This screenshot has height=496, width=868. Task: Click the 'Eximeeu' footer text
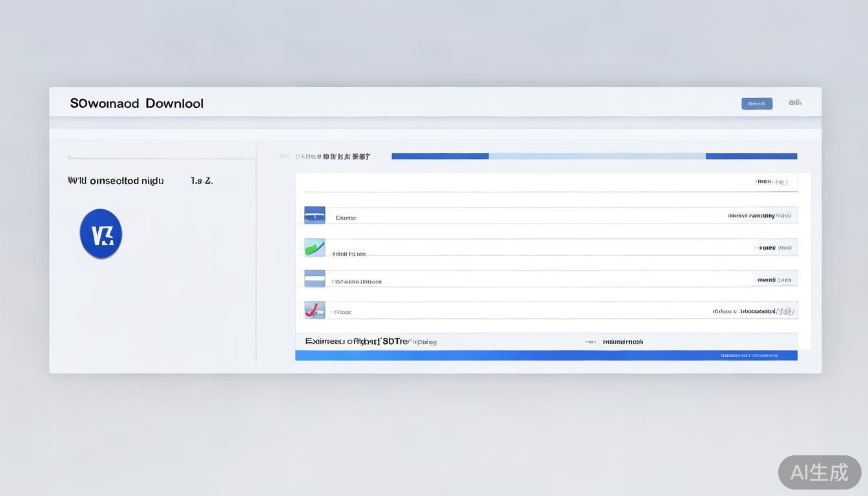[370, 341]
